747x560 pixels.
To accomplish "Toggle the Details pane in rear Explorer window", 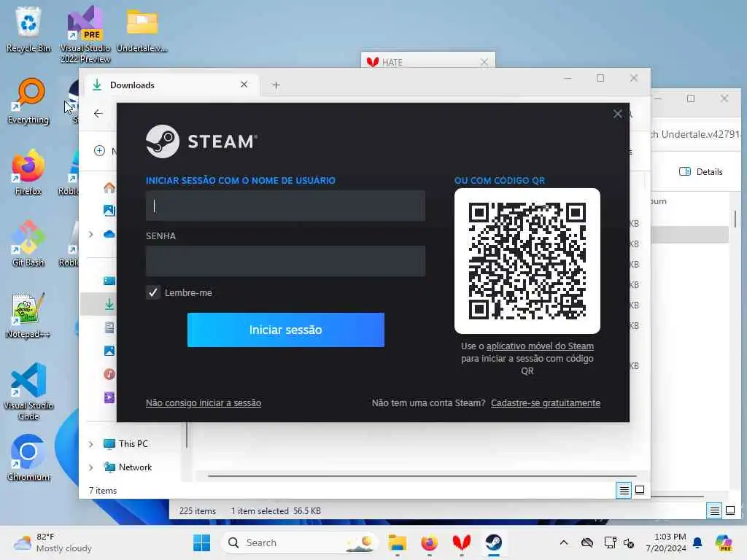I will (x=701, y=172).
